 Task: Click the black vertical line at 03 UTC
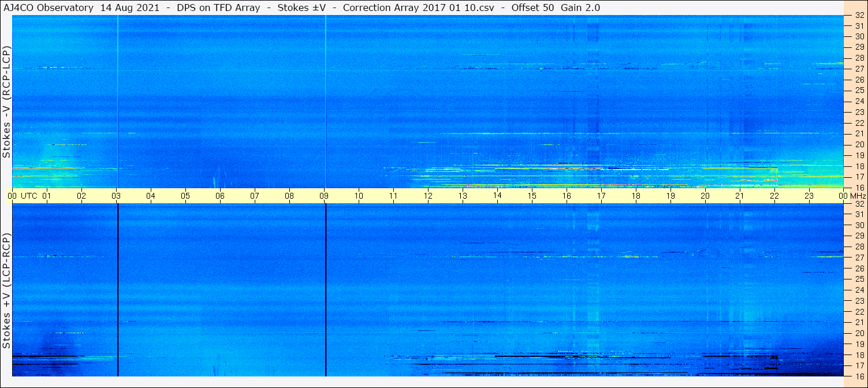[117, 290]
